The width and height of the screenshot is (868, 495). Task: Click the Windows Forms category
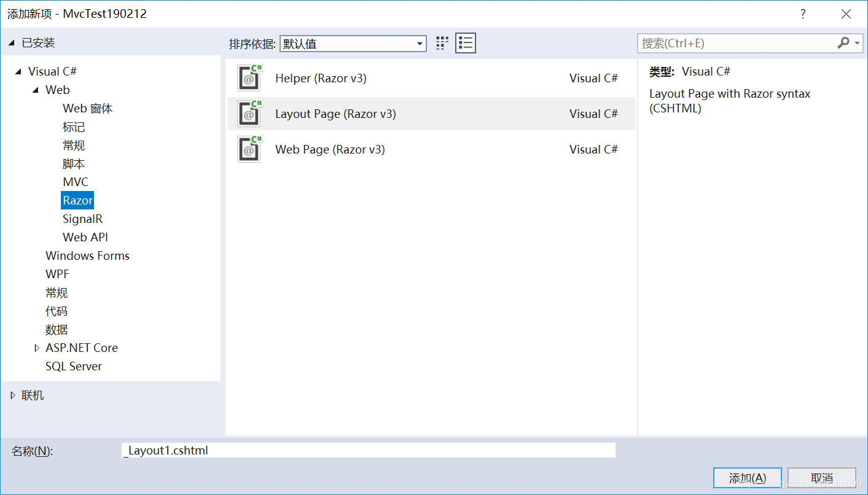(x=87, y=255)
